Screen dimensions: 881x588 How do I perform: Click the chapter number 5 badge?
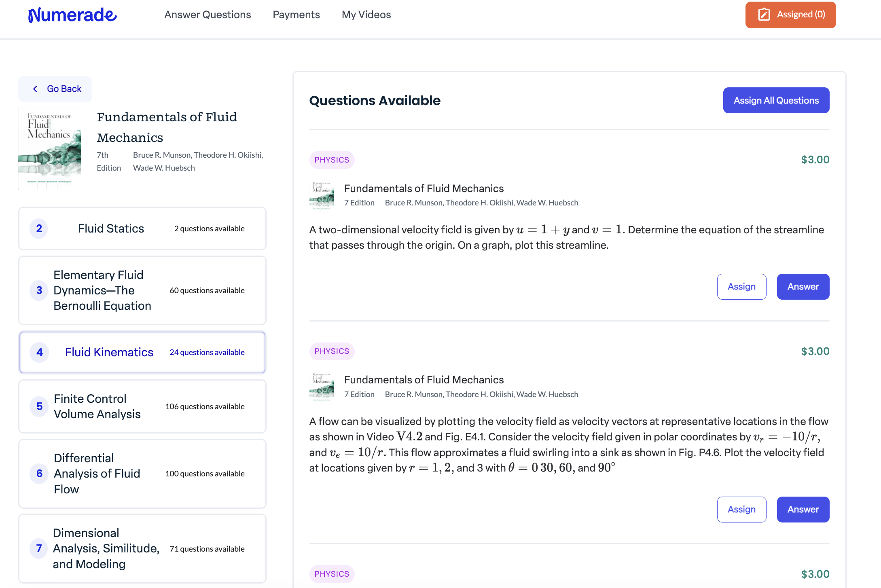pyautogui.click(x=39, y=406)
